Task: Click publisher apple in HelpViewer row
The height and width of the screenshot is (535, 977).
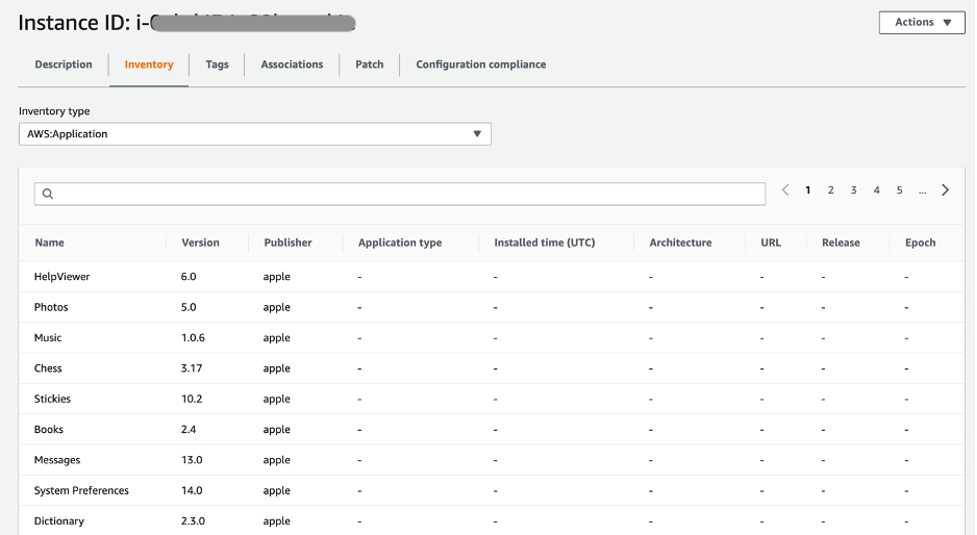Action: point(277,277)
